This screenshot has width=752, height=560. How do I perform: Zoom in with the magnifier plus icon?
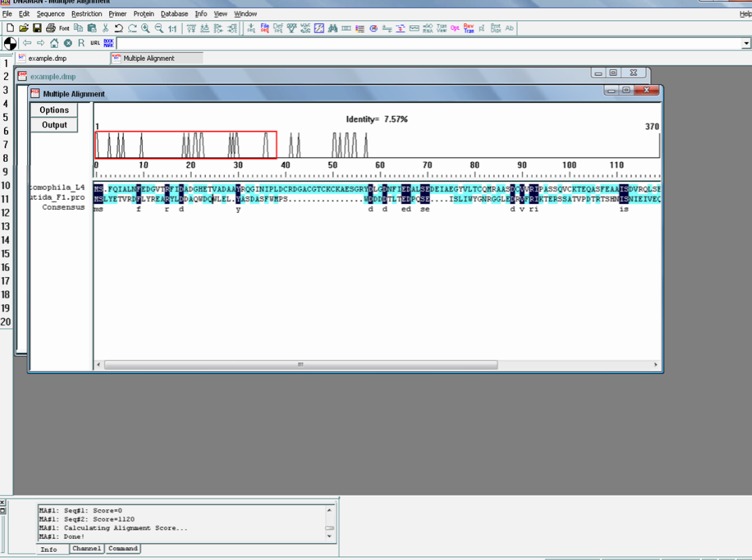click(x=145, y=28)
